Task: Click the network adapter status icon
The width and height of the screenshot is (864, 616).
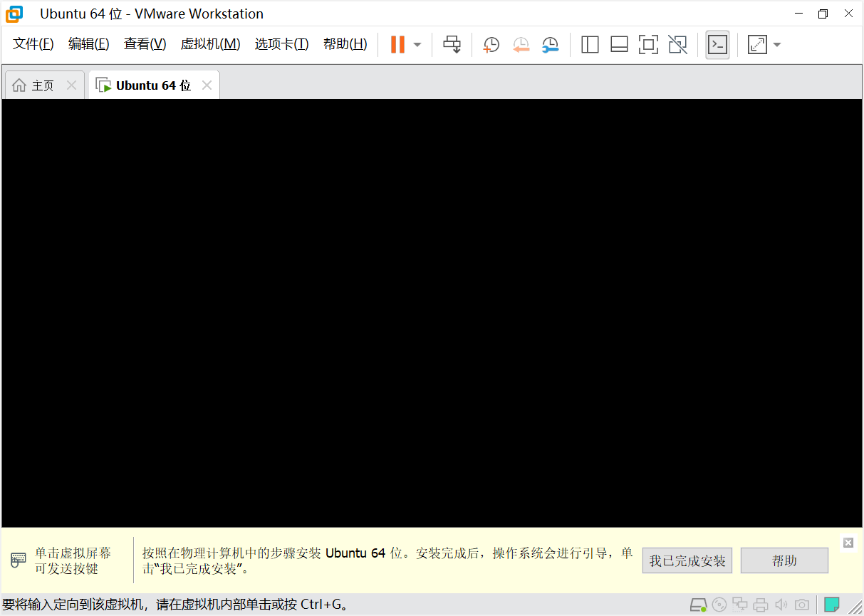Action: tap(740, 605)
